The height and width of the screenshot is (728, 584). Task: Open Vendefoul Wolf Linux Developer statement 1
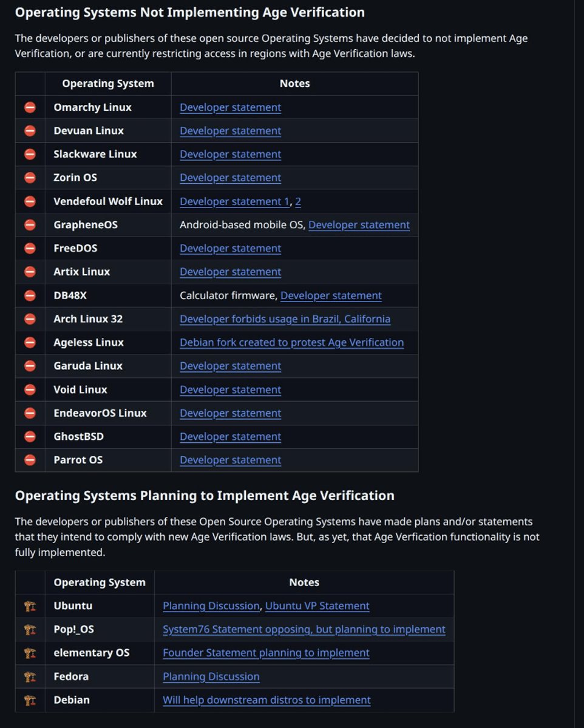[234, 201]
